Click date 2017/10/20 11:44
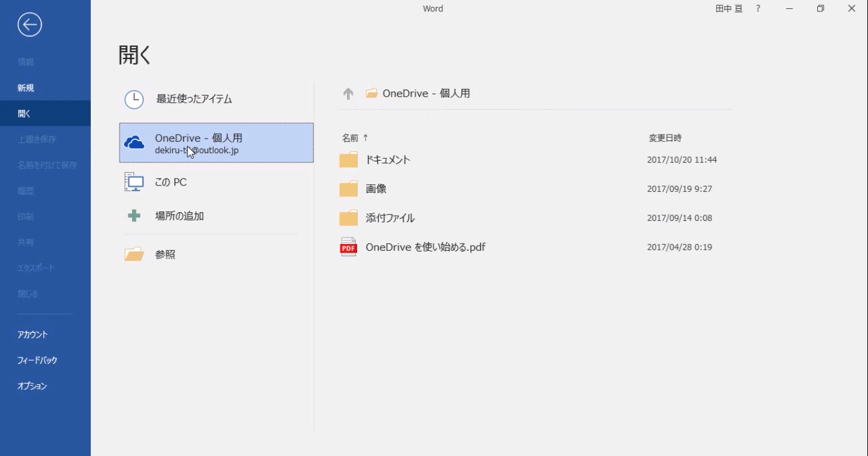The image size is (868, 456). [682, 160]
